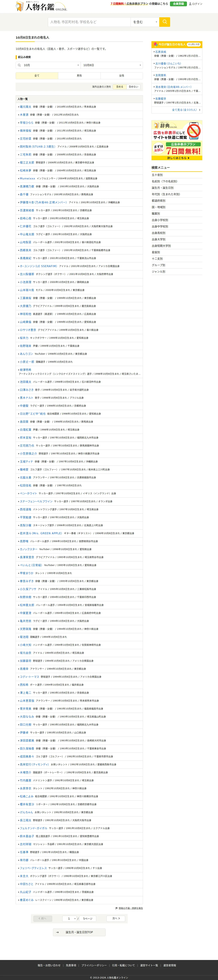This screenshot has height=980, width=218.
Task: Open the Mumeixxx profile link
Action: tap(28, 178)
